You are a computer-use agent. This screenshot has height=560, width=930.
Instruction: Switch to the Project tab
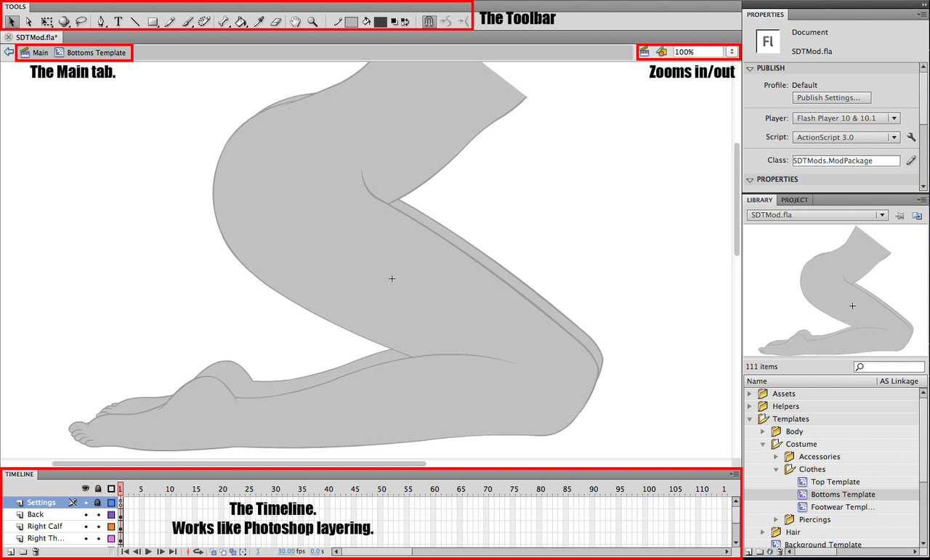794,200
